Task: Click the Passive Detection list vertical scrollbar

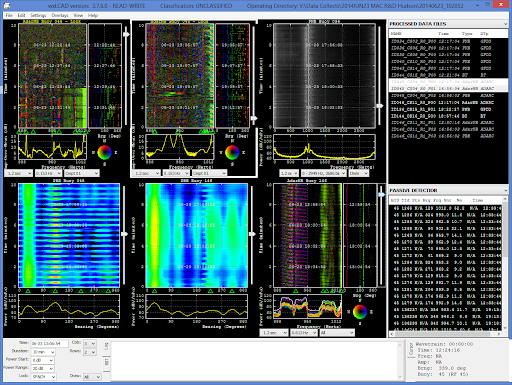Action: pos(505,266)
